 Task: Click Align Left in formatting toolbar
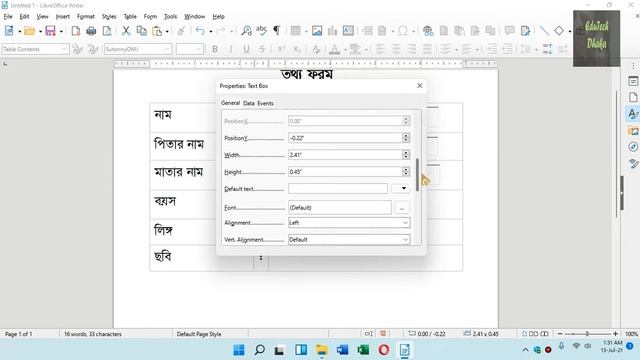380,49
